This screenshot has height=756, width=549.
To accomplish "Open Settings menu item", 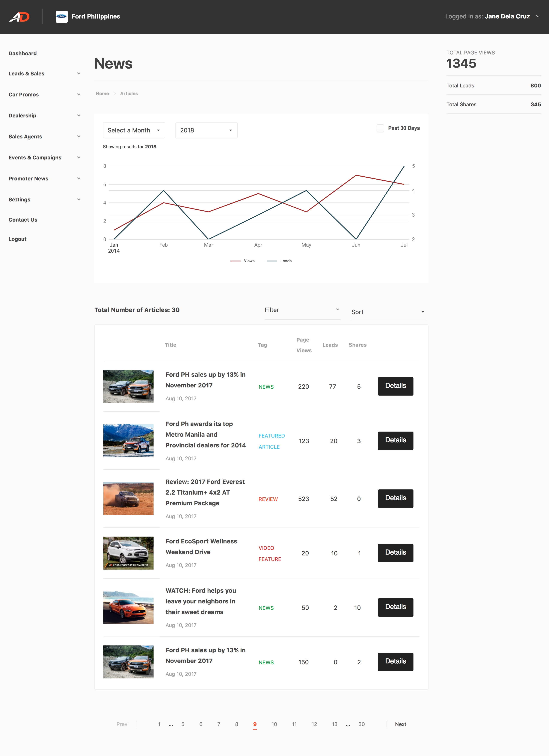I will tap(19, 200).
